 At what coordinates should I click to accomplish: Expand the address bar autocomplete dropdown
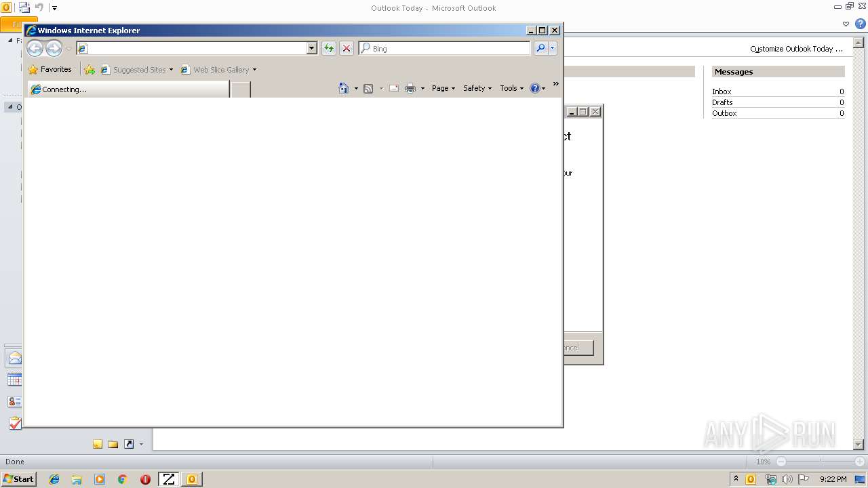[312, 48]
